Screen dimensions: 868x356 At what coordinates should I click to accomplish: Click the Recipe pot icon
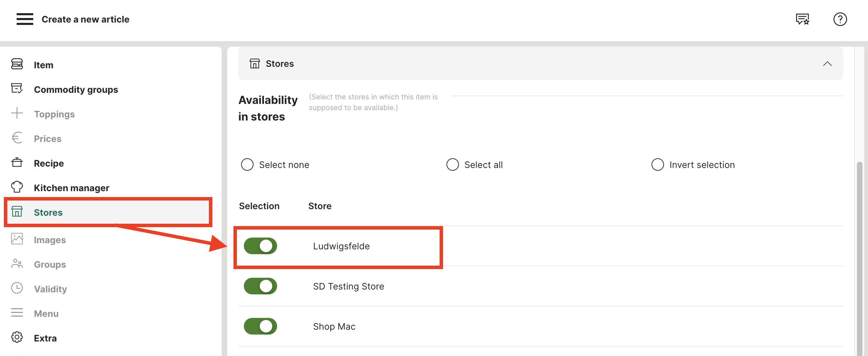coord(17,162)
